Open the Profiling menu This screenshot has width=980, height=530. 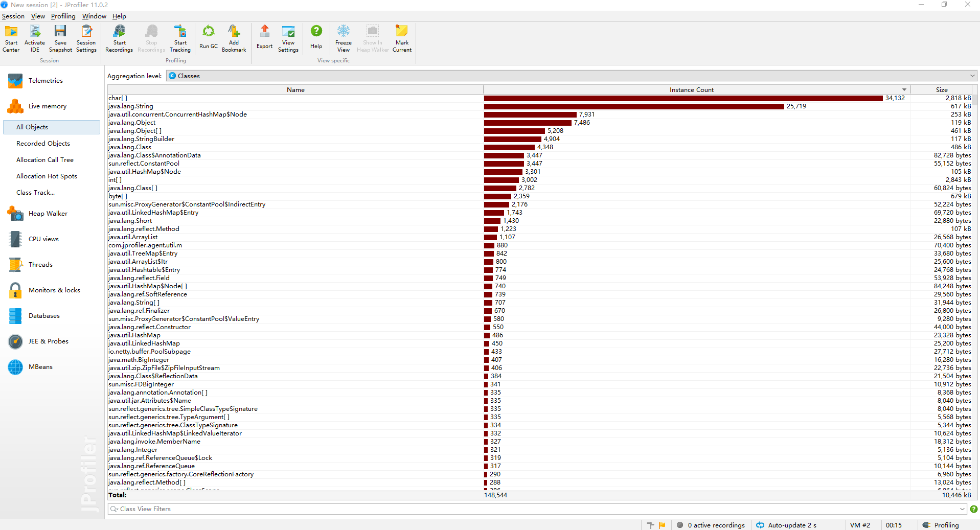pyautogui.click(x=63, y=16)
